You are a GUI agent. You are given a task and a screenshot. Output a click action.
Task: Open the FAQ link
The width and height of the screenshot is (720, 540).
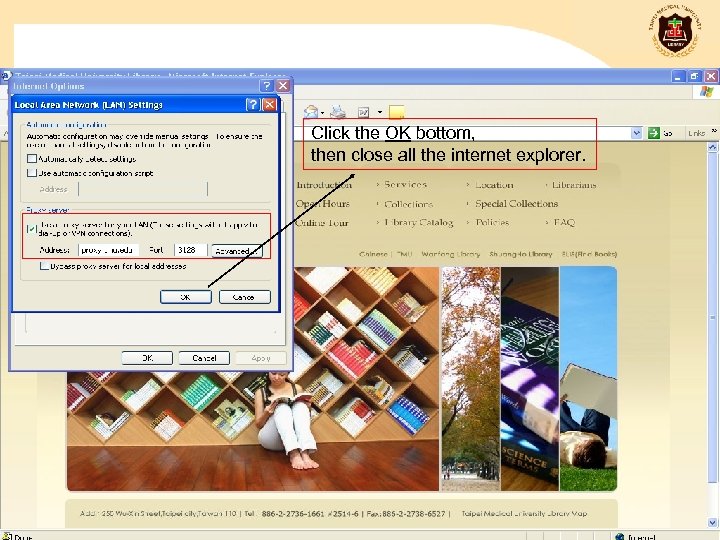[564, 222]
